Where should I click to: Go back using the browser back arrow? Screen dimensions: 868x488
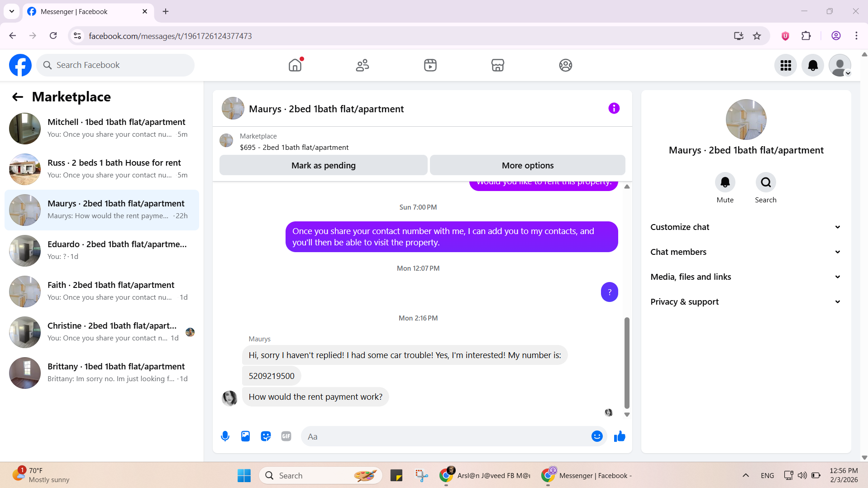click(13, 36)
